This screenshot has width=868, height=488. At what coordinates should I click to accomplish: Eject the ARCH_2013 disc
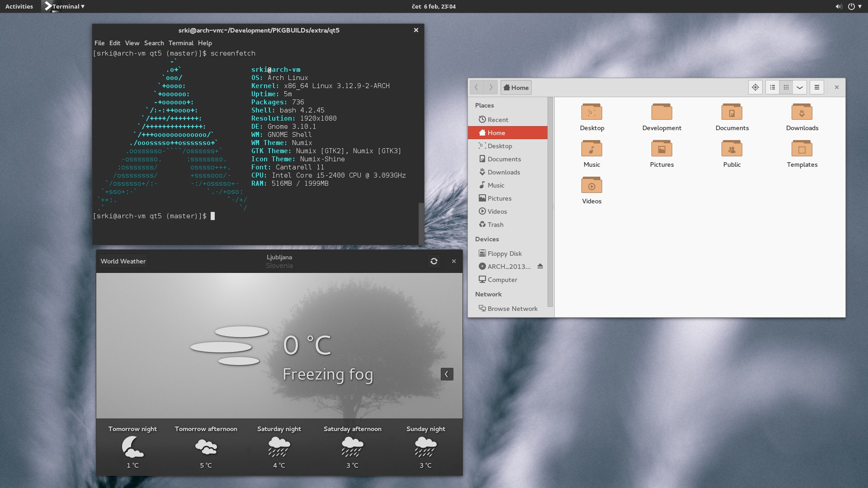click(x=540, y=266)
